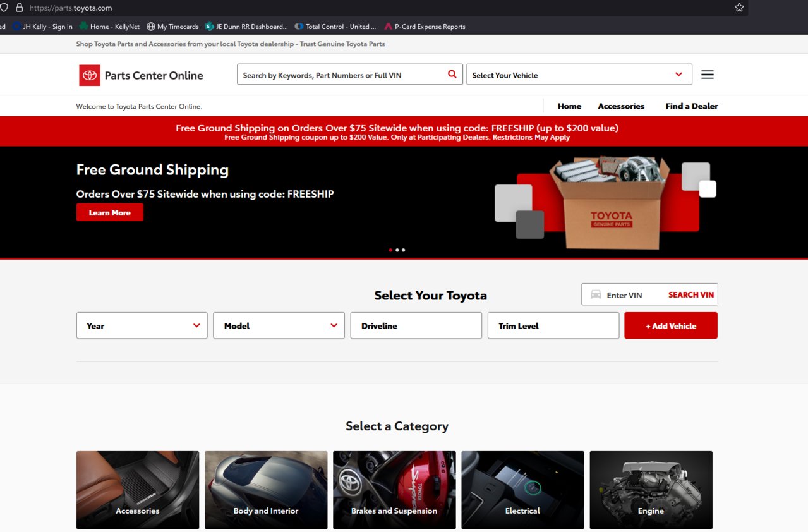Bookmark this page with the star icon

739,8
